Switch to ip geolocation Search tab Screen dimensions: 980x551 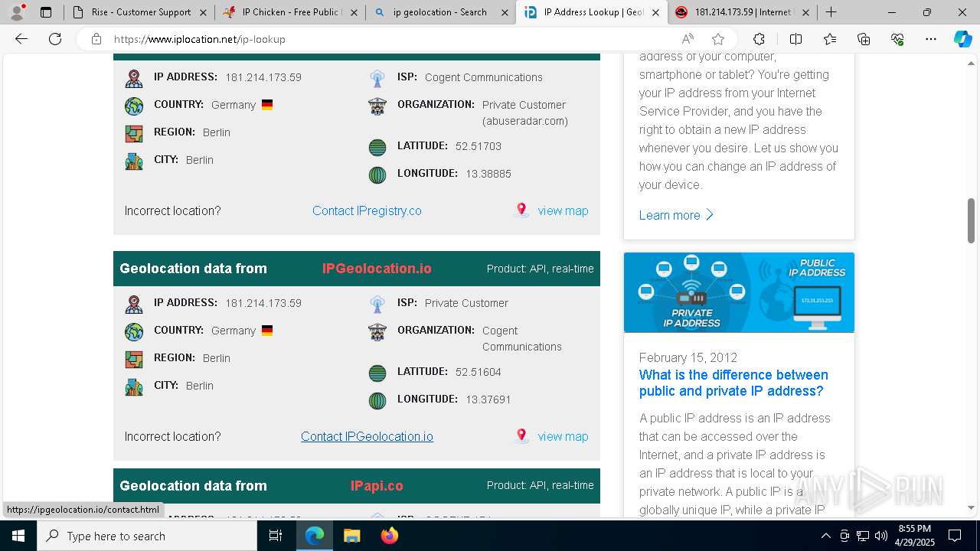439,12
